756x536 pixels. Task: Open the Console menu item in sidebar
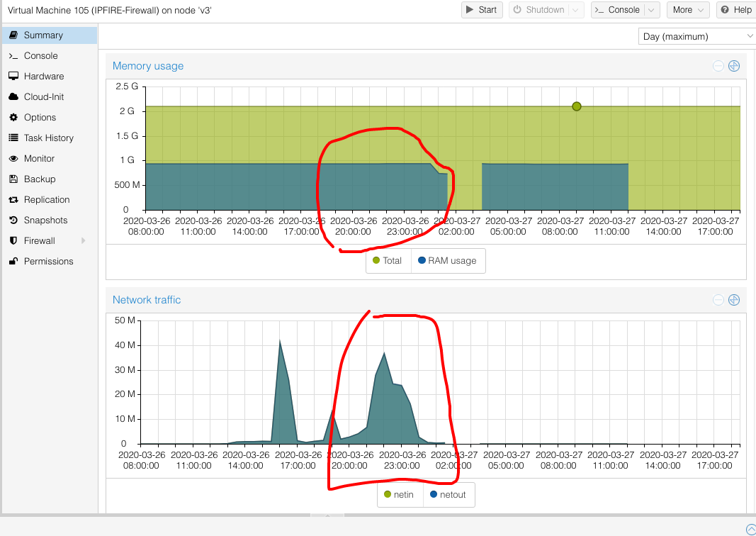(50, 56)
